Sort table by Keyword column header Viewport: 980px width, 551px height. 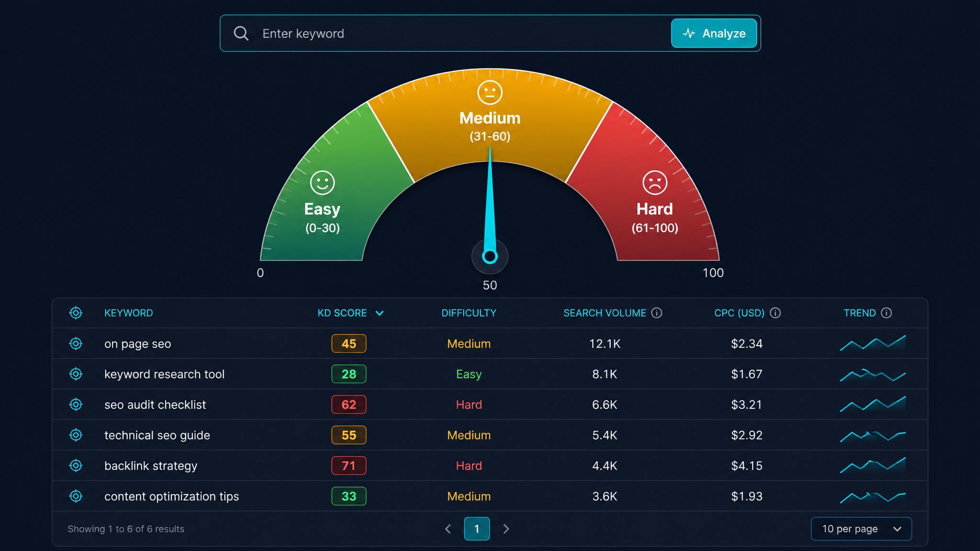(x=129, y=313)
